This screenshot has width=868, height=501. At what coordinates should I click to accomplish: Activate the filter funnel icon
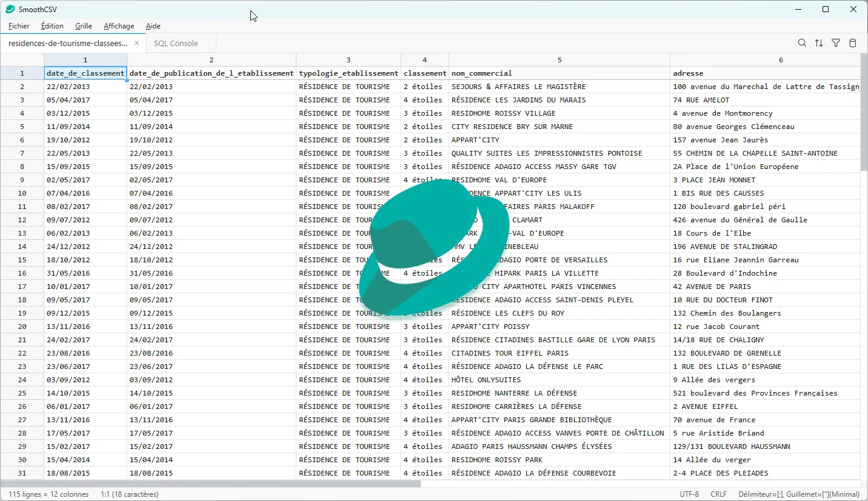coord(836,43)
